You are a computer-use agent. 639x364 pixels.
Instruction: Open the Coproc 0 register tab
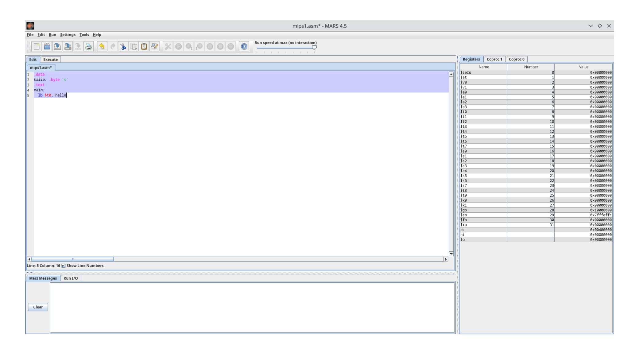tap(517, 59)
